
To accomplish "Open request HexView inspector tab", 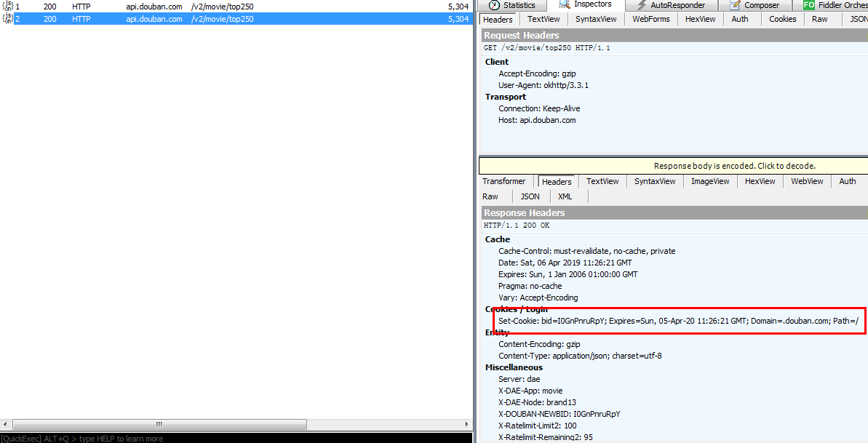I will [700, 19].
